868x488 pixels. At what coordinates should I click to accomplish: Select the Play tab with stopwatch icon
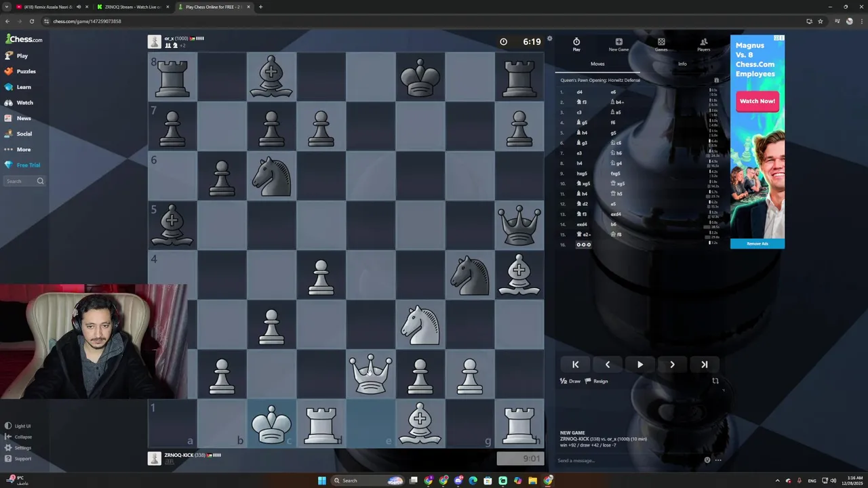(x=576, y=45)
